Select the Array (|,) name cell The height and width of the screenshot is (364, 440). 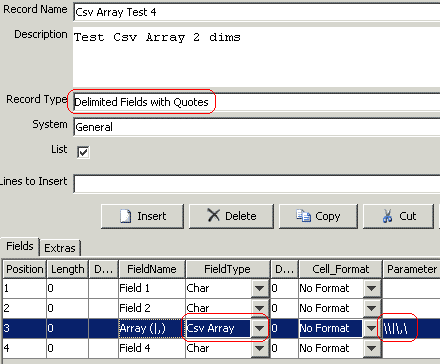pos(152,328)
